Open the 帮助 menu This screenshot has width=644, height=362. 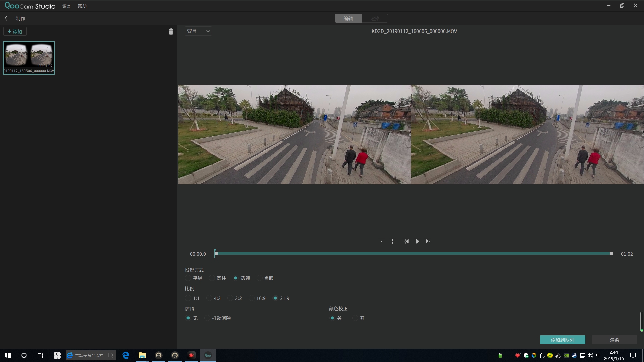(82, 6)
